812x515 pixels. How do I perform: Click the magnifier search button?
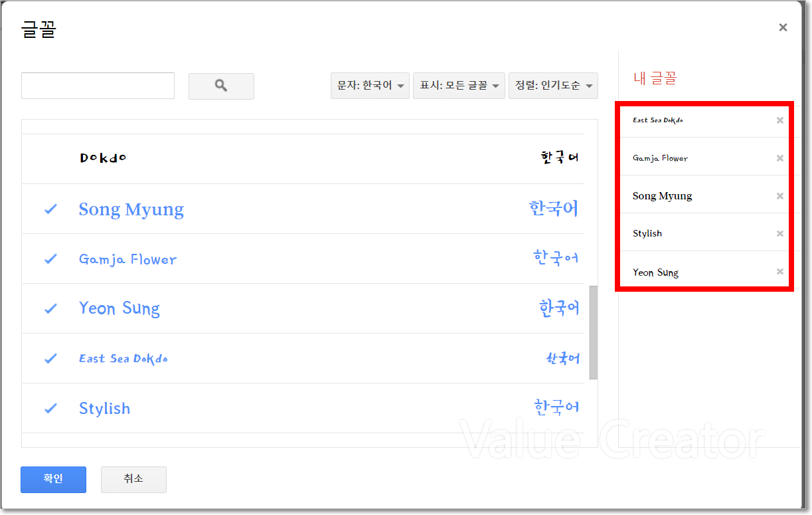click(221, 86)
